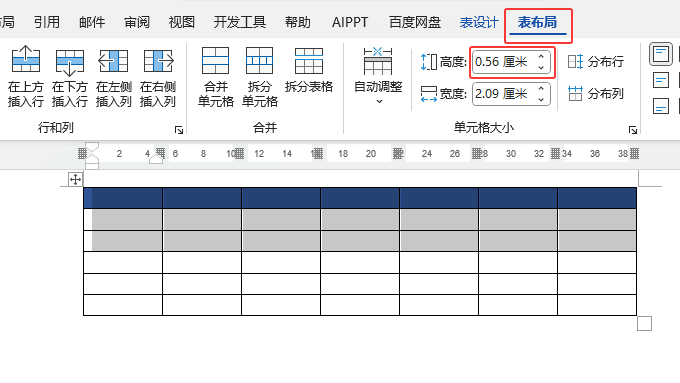
Task: Click the table resize handle at bottom-right
Action: click(x=644, y=324)
